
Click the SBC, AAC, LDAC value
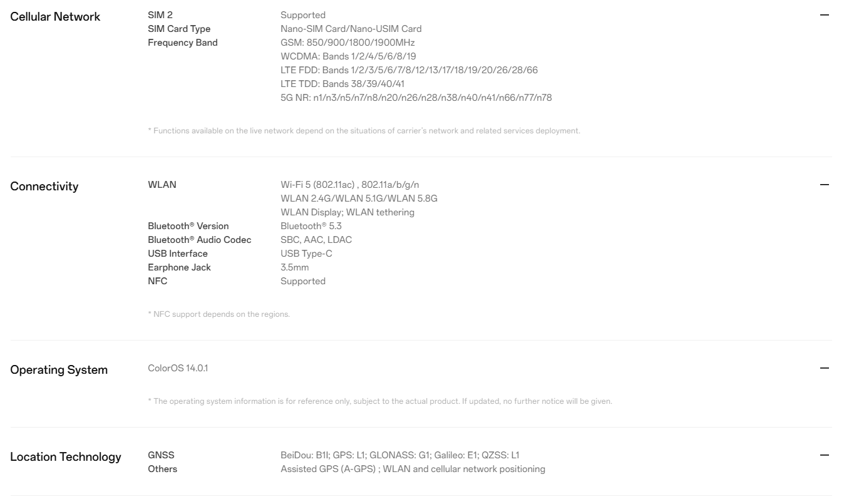tap(316, 240)
